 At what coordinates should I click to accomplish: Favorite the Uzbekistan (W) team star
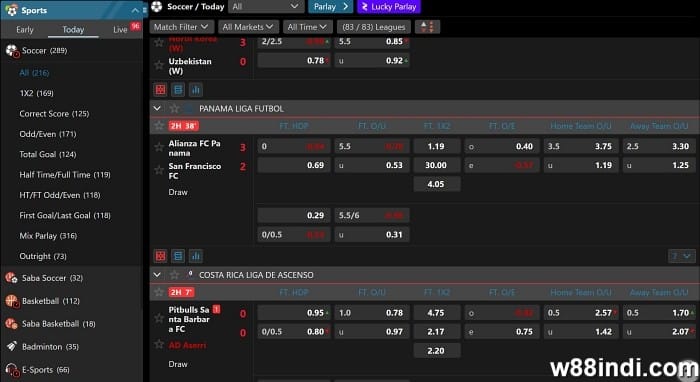(x=158, y=65)
